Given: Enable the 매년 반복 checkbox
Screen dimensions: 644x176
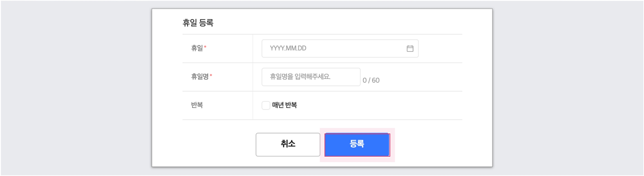Looking at the screenshot, I should pyautogui.click(x=266, y=105).
